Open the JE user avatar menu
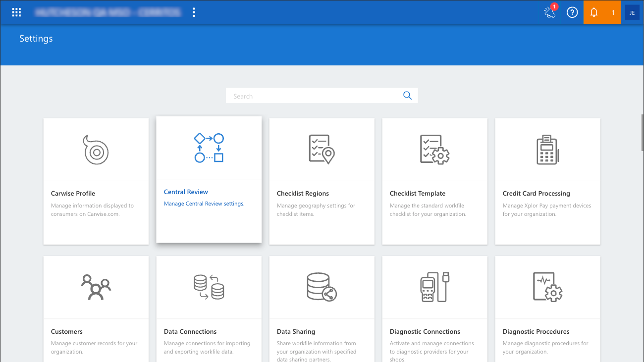The height and width of the screenshot is (362, 644). [632, 13]
